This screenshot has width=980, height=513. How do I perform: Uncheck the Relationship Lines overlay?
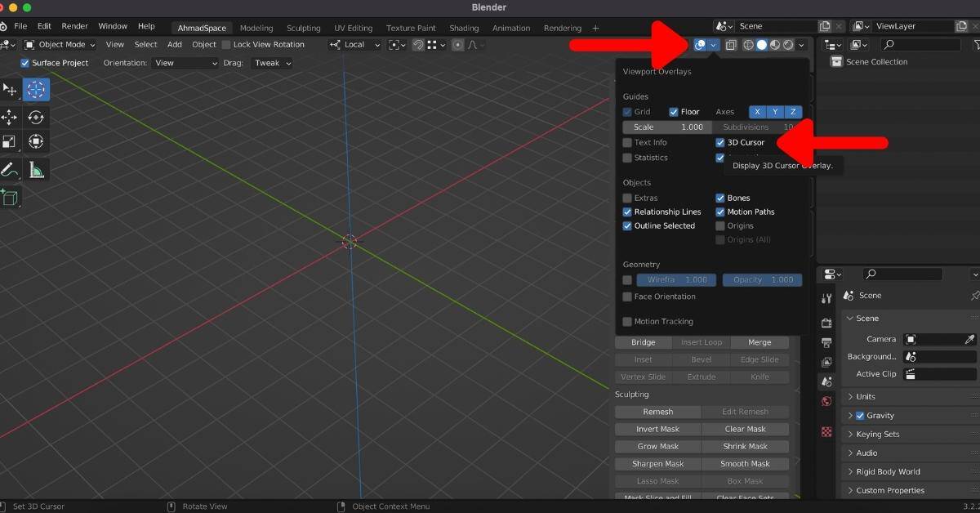(627, 212)
